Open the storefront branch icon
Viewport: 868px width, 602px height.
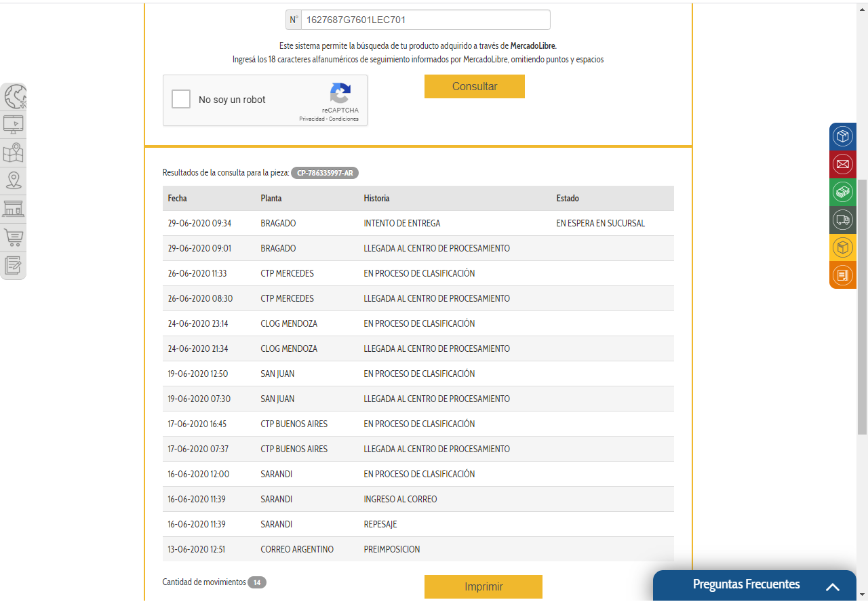pyautogui.click(x=14, y=209)
